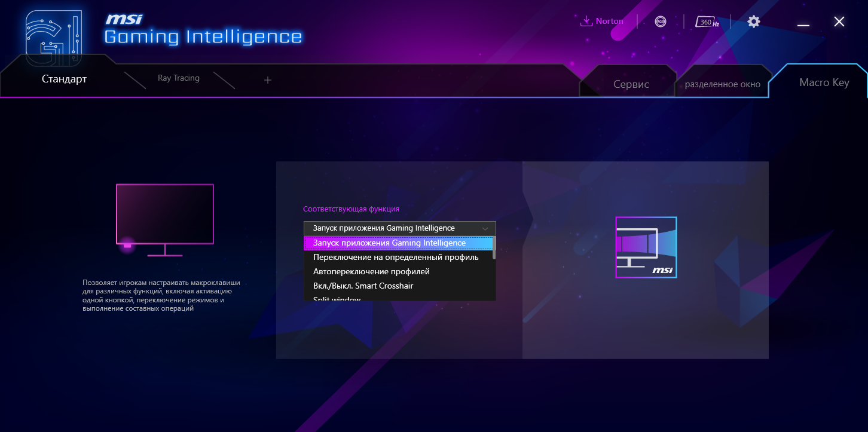
Task: Go to the разделенное окно tab
Action: coord(723,84)
